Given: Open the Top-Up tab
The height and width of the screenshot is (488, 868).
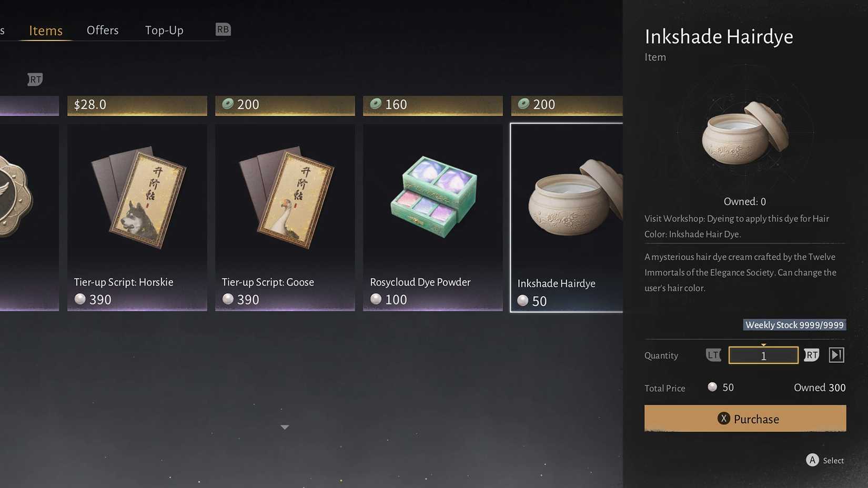Looking at the screenshot, I should click(164, 30).
